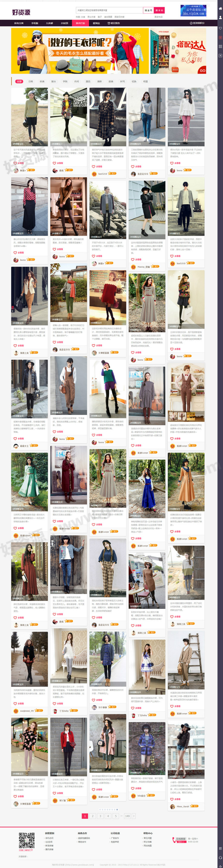Open Manny_登髦's avatar
Viewport: 223px width, 868px height.
(133, 267)
